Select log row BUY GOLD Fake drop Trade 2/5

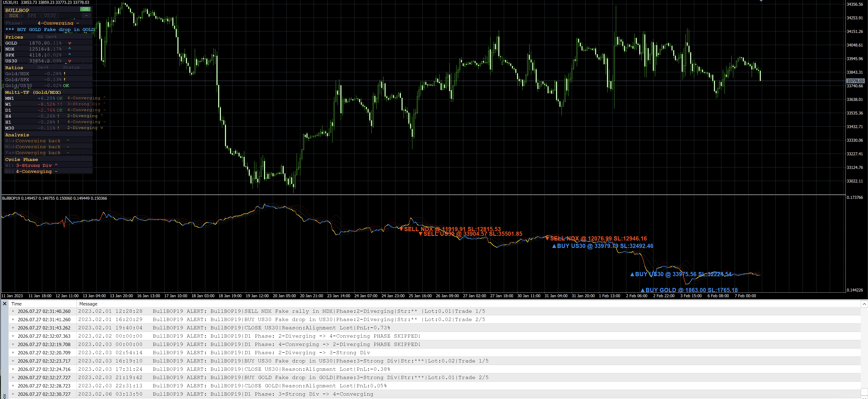[x=435, y=377]
